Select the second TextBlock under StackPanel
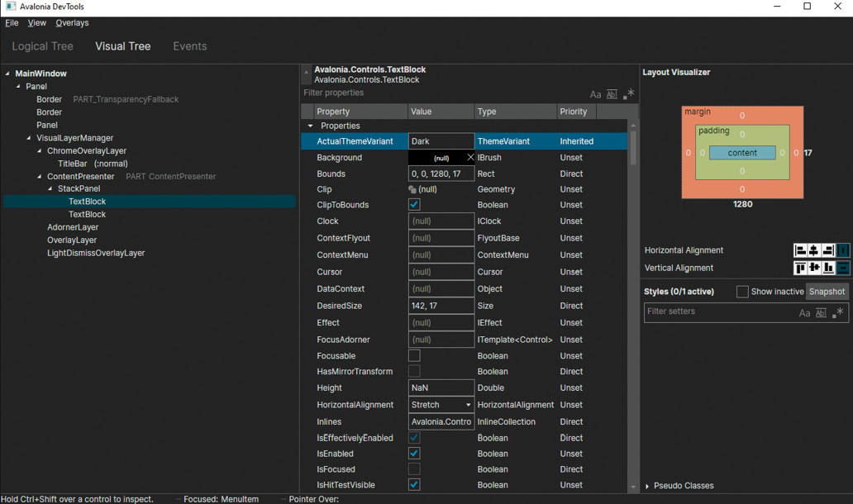This screenshot has width=853, height=504. point(87,214)
